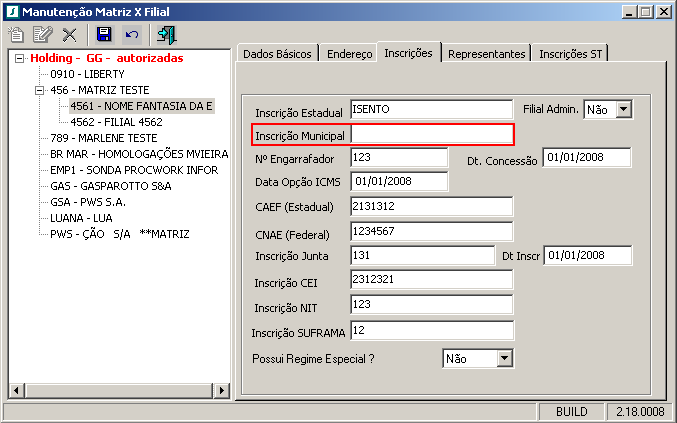
Task: Exit using the door icon
Action: tap(167, 35)
